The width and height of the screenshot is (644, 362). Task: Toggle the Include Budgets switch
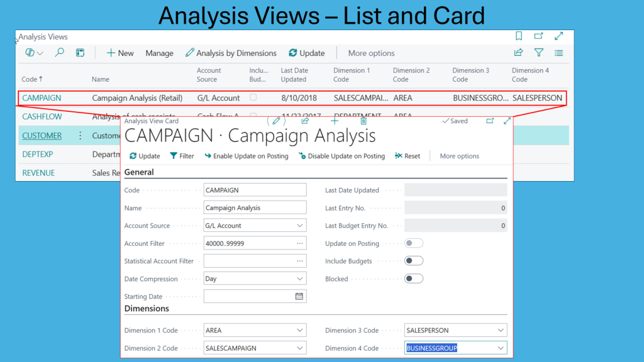[414, 261]
